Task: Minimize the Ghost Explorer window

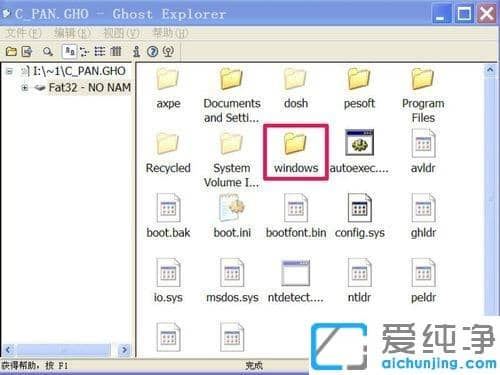Action: pyautogui.click(x=441, y=14)
